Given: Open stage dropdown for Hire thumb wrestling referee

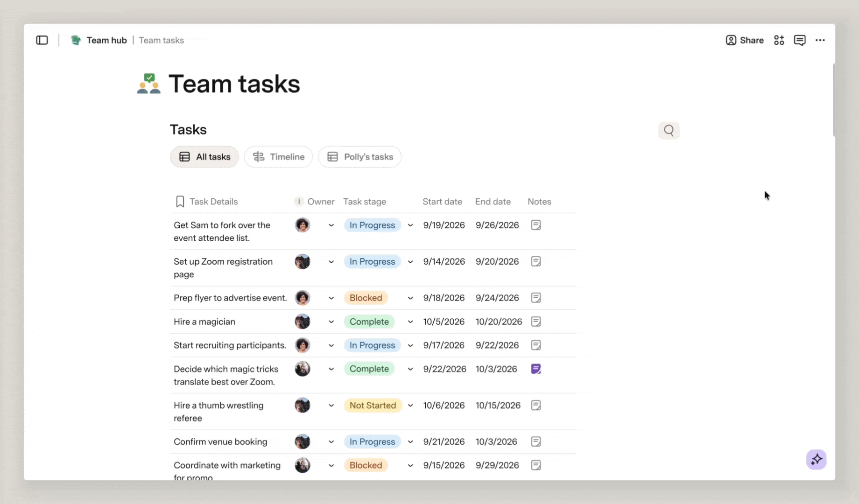Looking at the screenshot, I should [410, 405].
